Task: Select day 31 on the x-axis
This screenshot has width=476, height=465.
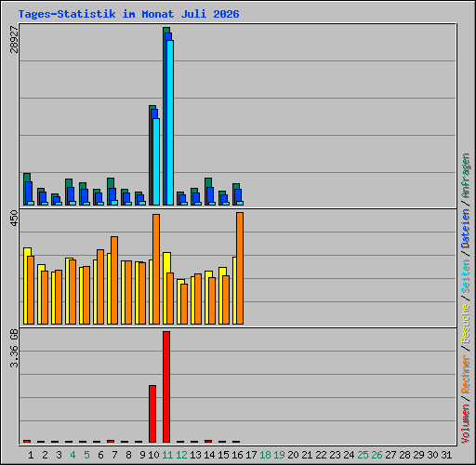Action: (446, 455)
